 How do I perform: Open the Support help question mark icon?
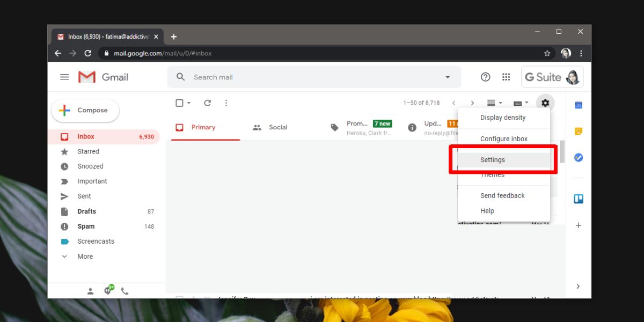click(486, 77)
